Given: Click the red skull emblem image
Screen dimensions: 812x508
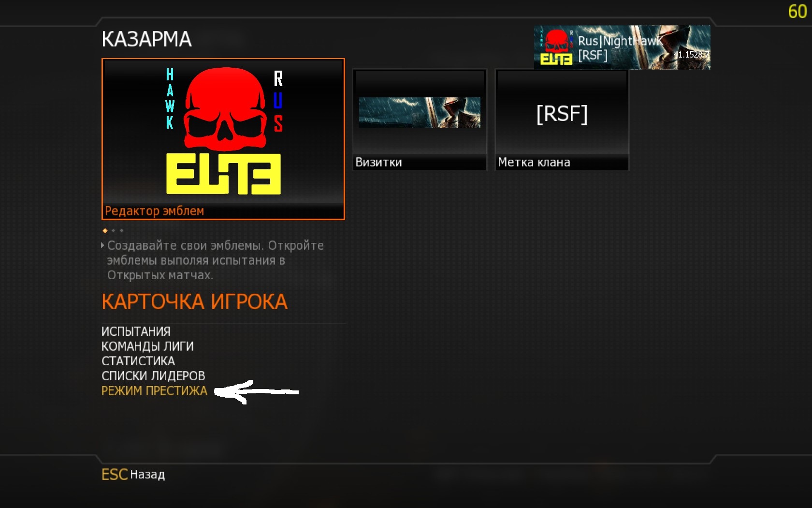Looking at the screenshot, I should click(x=225, y=110).
